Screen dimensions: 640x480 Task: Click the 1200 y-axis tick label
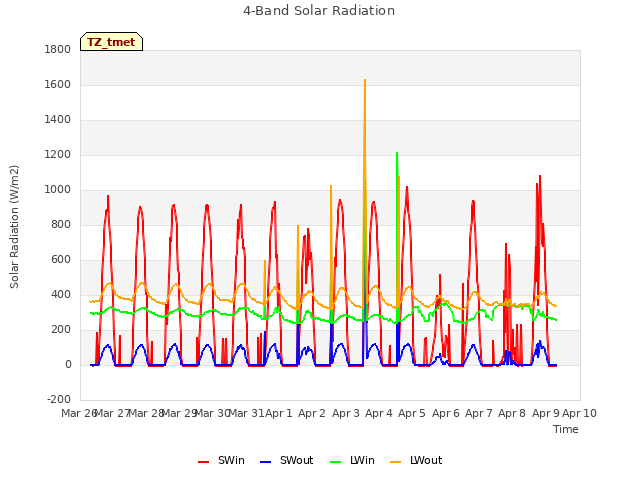click(x=58, y=155)
